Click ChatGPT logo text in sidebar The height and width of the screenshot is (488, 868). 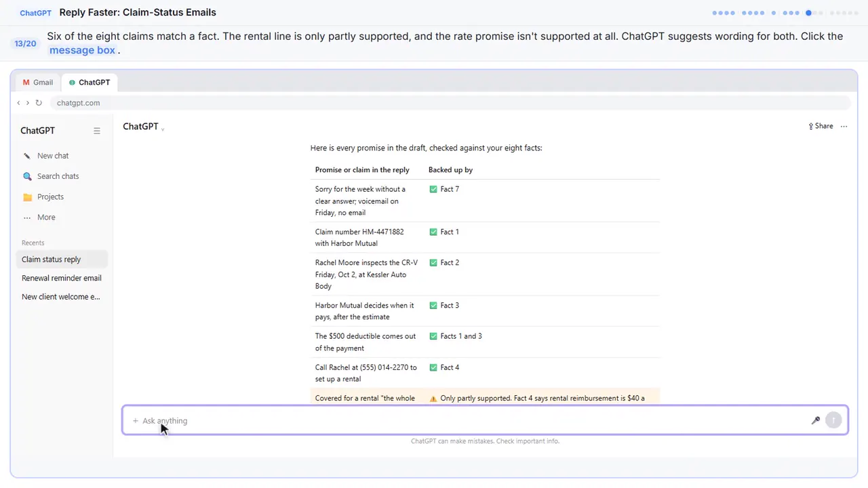(x=37, y=131)
